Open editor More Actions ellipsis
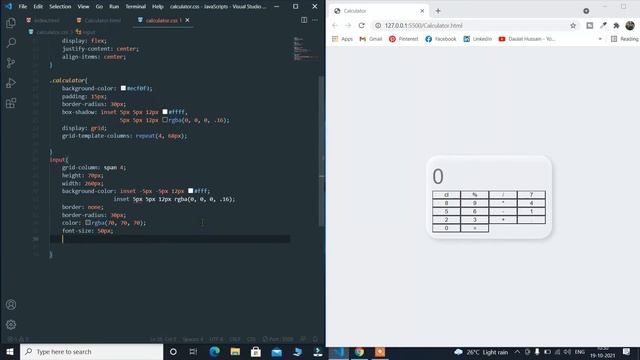The width and height of the screenshot is (640, 360). pos(315,20)
